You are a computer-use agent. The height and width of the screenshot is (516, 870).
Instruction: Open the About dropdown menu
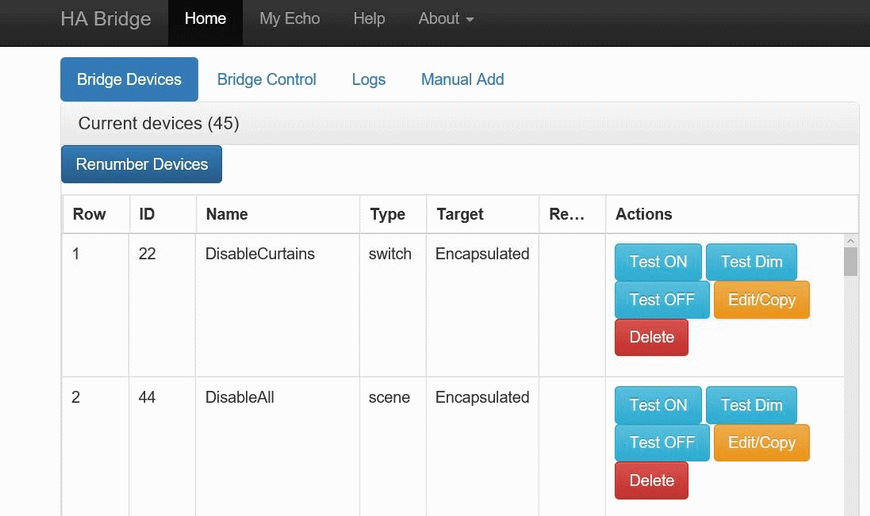pos(446,19)
